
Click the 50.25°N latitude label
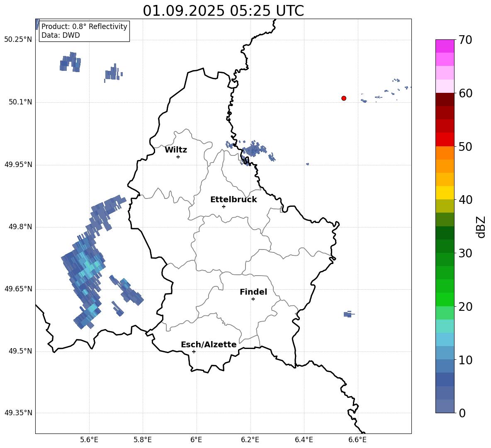18,40
